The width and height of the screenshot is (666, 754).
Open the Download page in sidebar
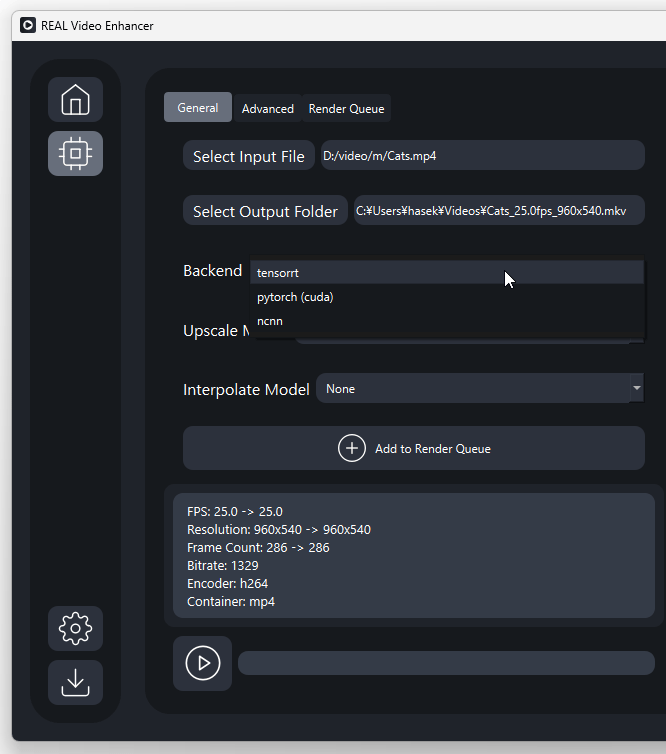(x=75, y=682)
